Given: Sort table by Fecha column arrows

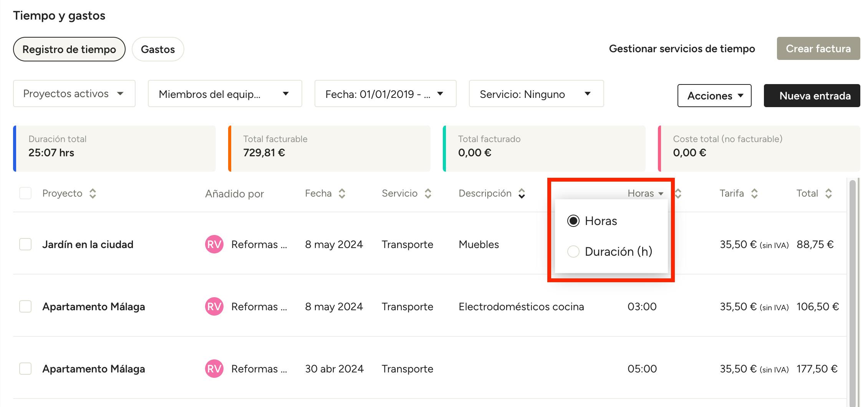Looking at the screenshot, I should click(x=342, y=194).
